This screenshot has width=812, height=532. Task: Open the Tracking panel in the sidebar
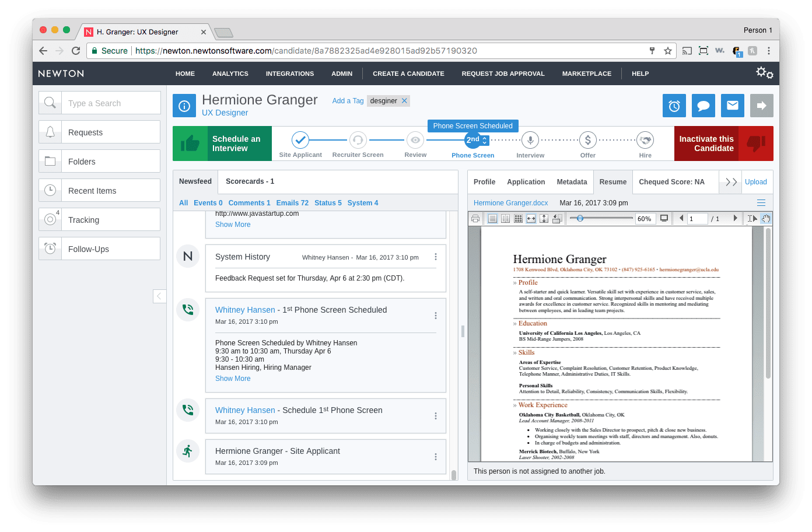(83, 219)
